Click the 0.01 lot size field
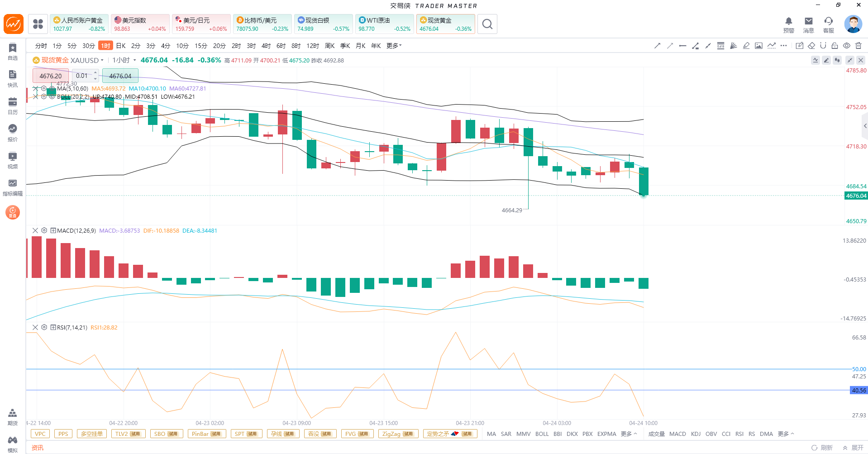 click(82, 76)
